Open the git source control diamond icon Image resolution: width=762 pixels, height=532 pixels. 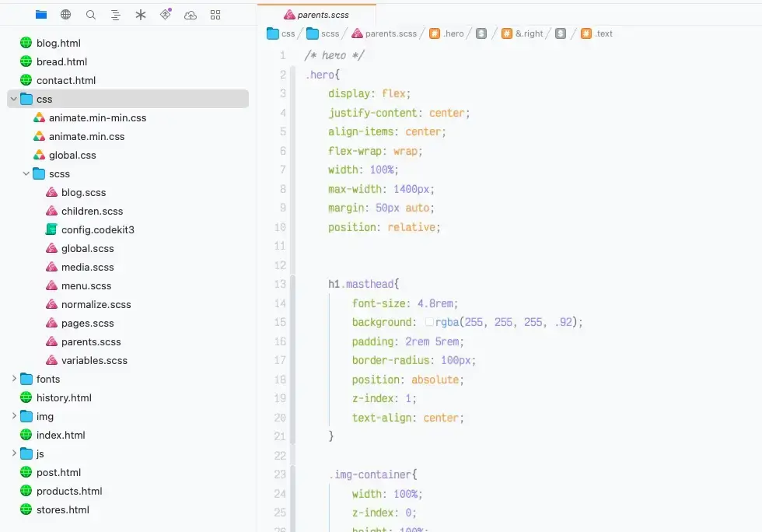click(166, 14)
